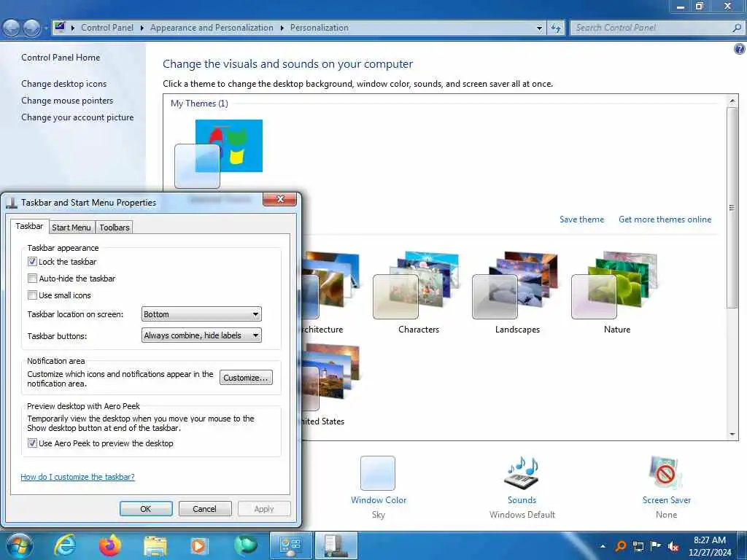The image size is (747, 560).
Task: Open recent pages dropdown beside nav arrows
Action: [x=46, y=28]
